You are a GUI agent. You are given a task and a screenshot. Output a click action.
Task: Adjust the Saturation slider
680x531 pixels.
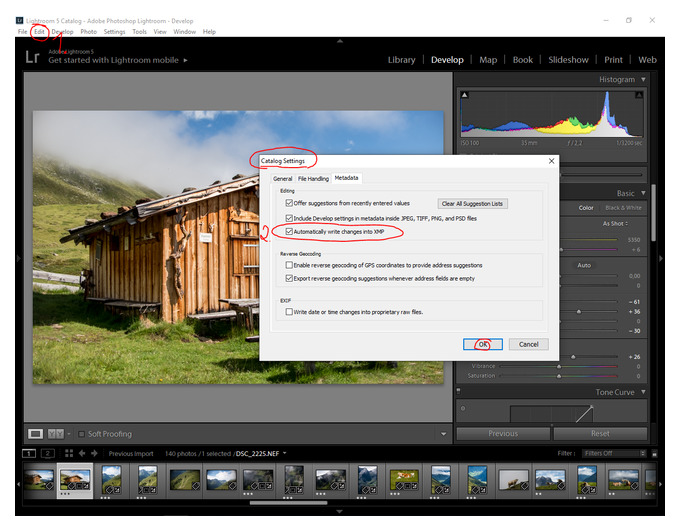click(559, 376)
